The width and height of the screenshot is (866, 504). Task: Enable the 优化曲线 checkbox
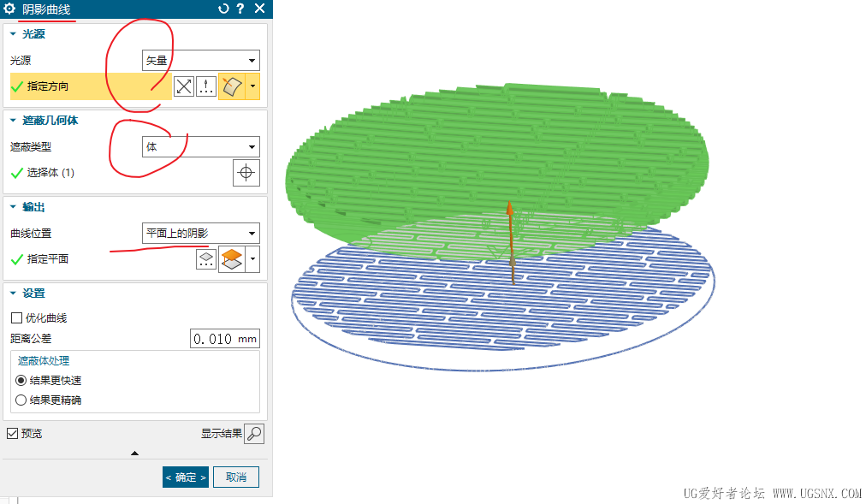[x=16, y=318]
